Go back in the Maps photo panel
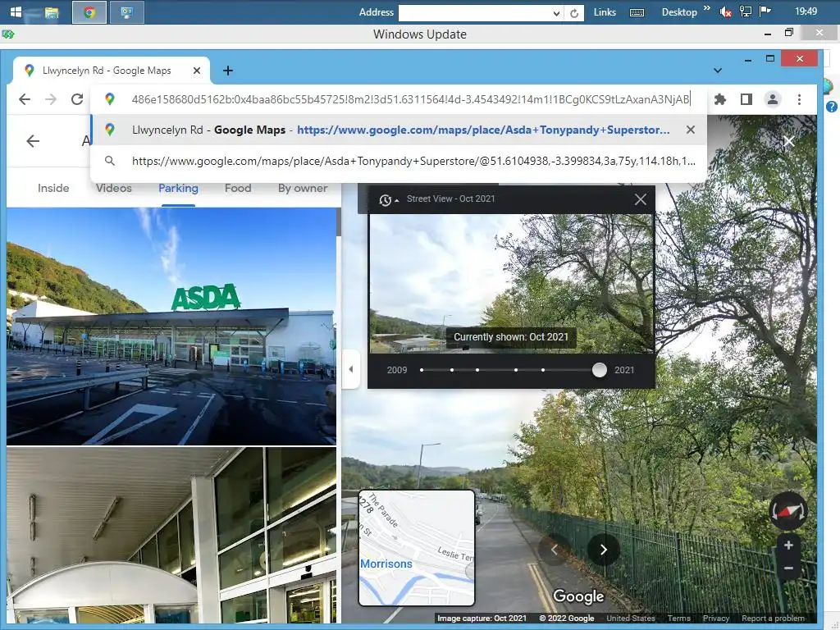This screenshot has width=840, height=630. click(33, 141)
